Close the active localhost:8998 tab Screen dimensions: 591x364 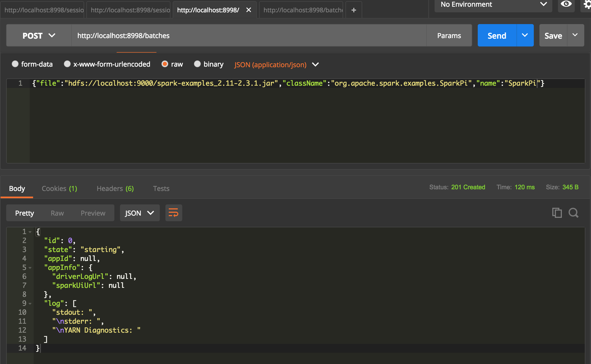(248, 10)
